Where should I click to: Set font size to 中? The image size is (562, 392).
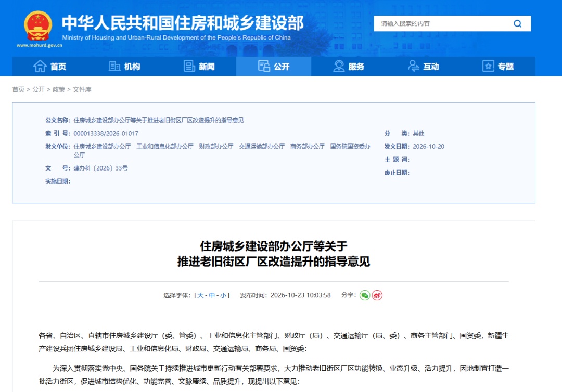(x=212, y=295)
